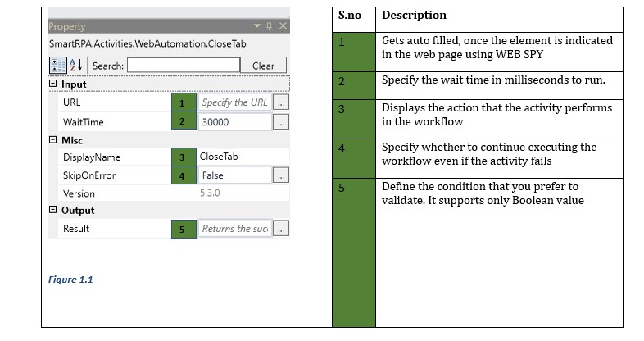Image resolution: width=644 pixels, height=341 pixels.
Task: Open Property panel options dropdown arrow
Action: pyautogui.click(x=257, y=25)
